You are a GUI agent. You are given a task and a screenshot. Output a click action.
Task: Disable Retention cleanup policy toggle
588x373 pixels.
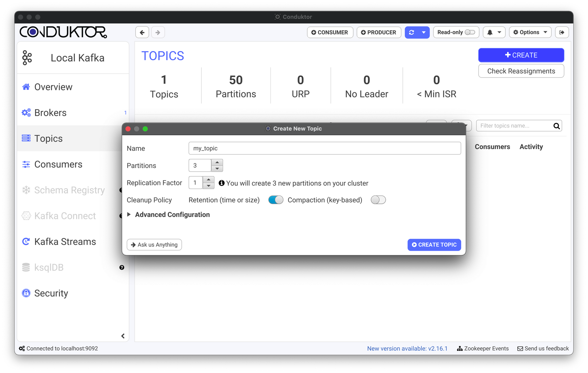coord(276,200)
